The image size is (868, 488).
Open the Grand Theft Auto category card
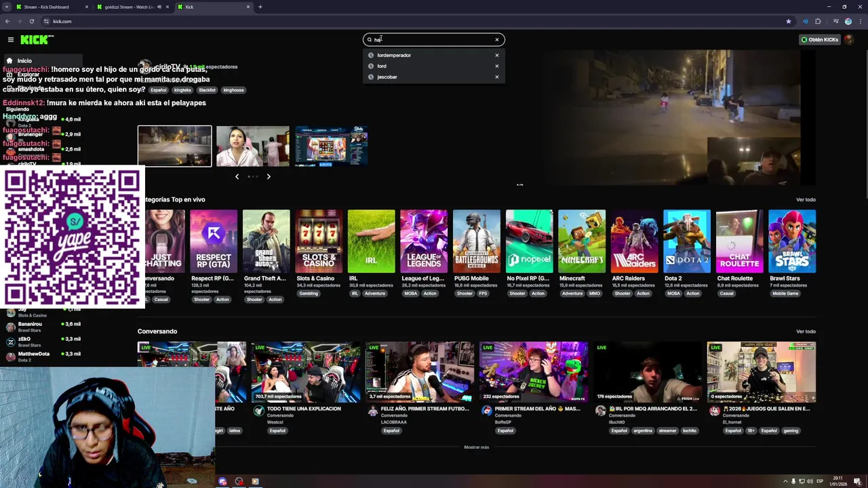point(266,241)
